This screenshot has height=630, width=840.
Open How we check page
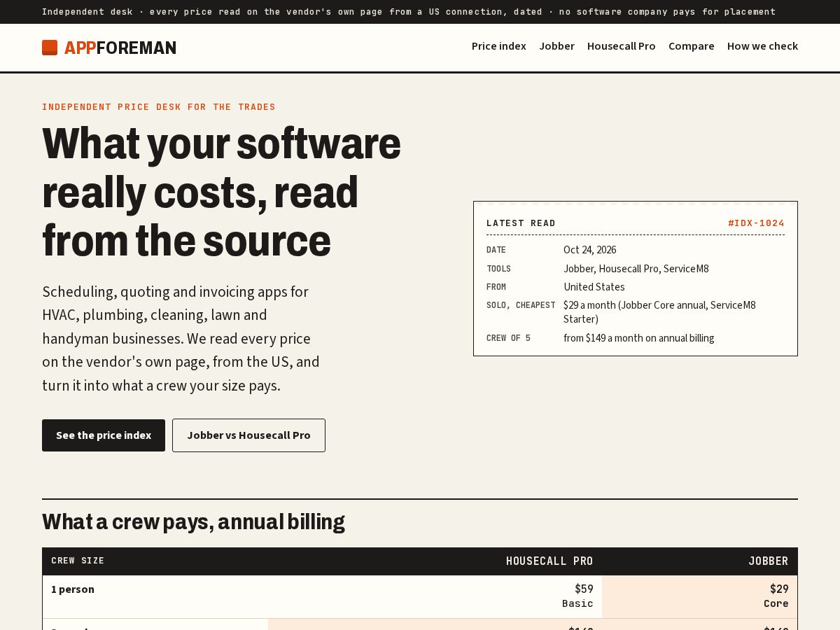[x=762, y=46]
